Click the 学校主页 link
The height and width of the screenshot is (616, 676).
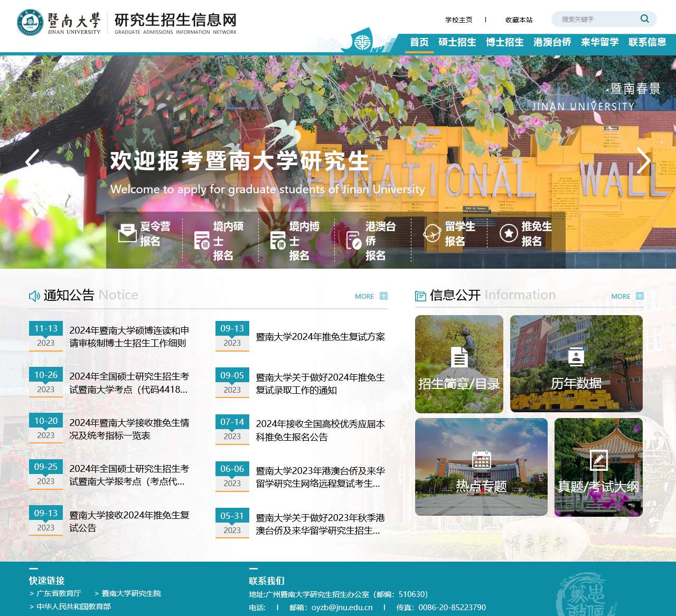(x=459, y=20)
